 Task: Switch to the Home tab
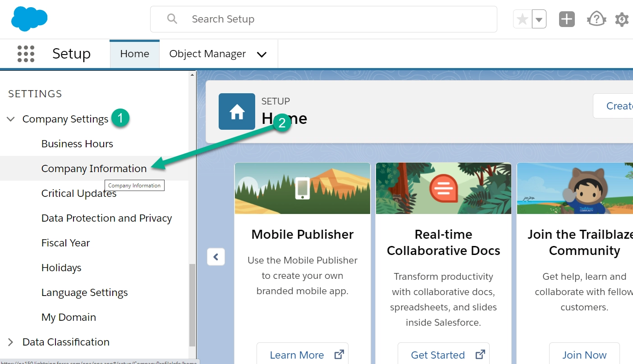tap(134, 54)
